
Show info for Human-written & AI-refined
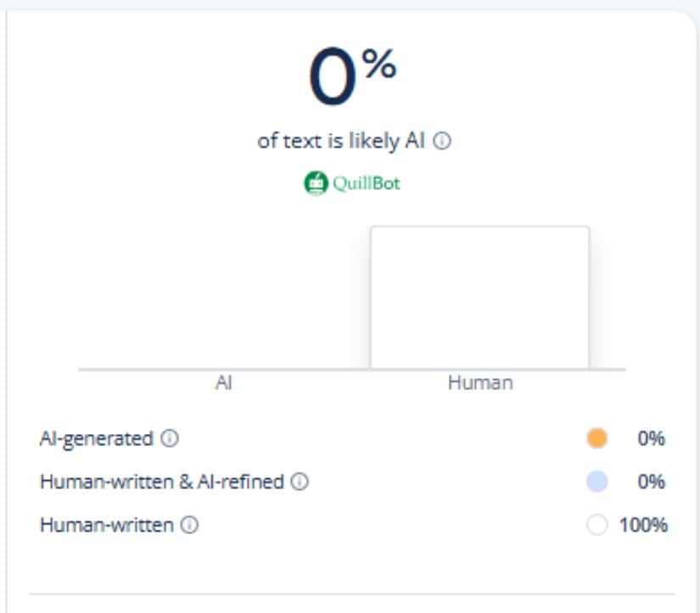click(x=300, y=482)
